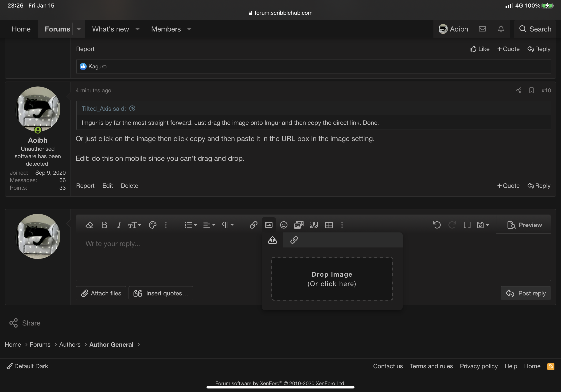Image resolution: width=561 pixels, height=392 pixels.
Task: Click the insert quote toolbar icon
Action: coord(314,225)
